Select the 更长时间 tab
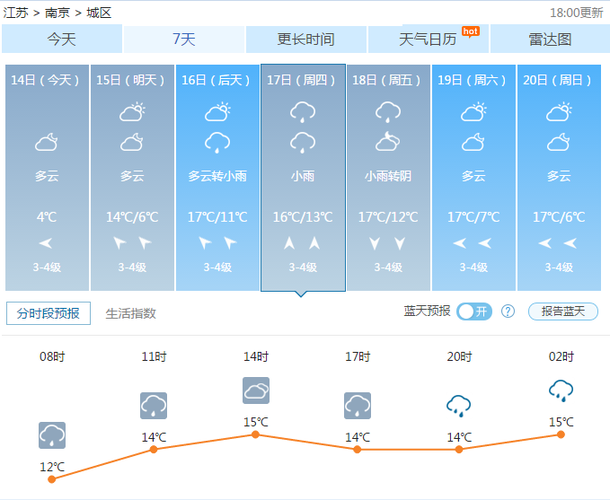Viewport: 610px width, 500px height. [x=306, y=39]
